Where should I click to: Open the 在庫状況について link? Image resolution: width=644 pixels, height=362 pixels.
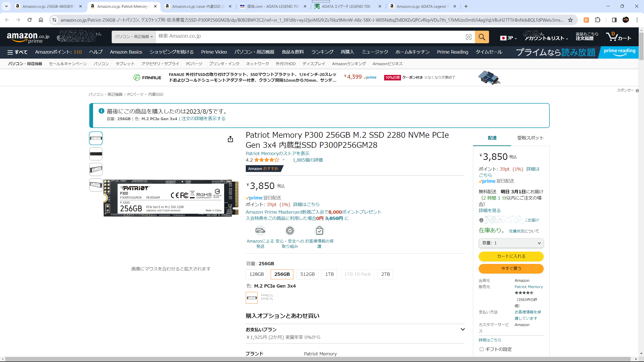click(524, 231)
